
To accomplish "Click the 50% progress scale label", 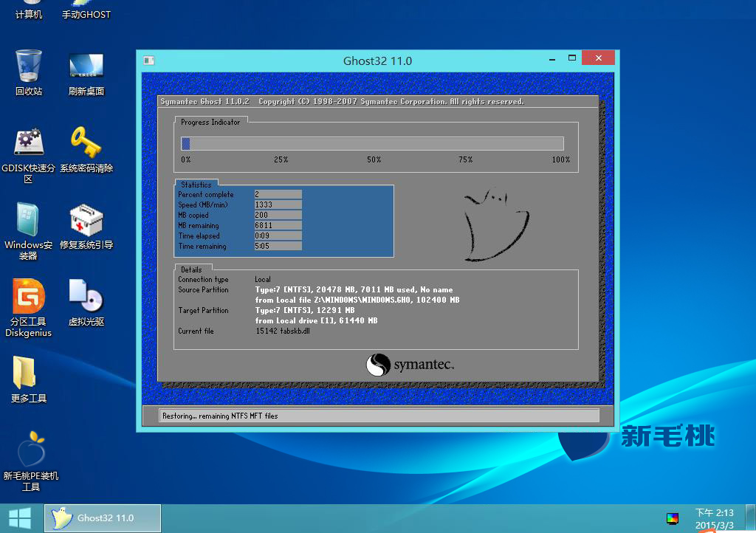I will point(374,159).
